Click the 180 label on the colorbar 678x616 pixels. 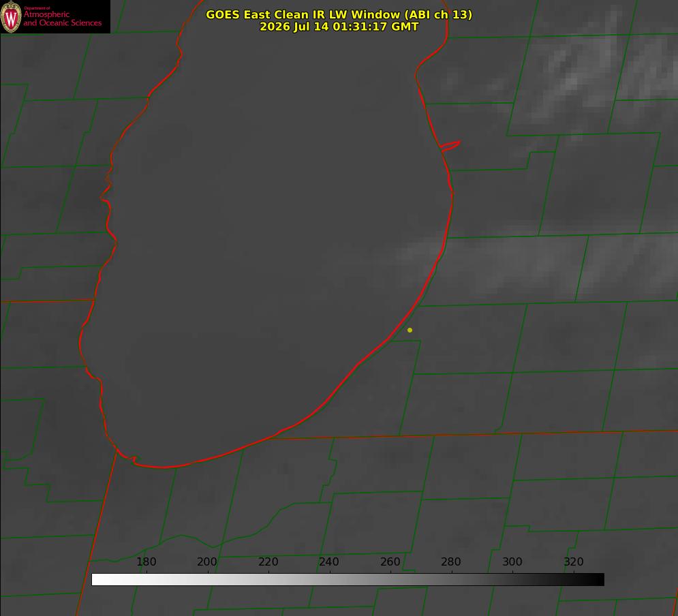click(146, 561)
